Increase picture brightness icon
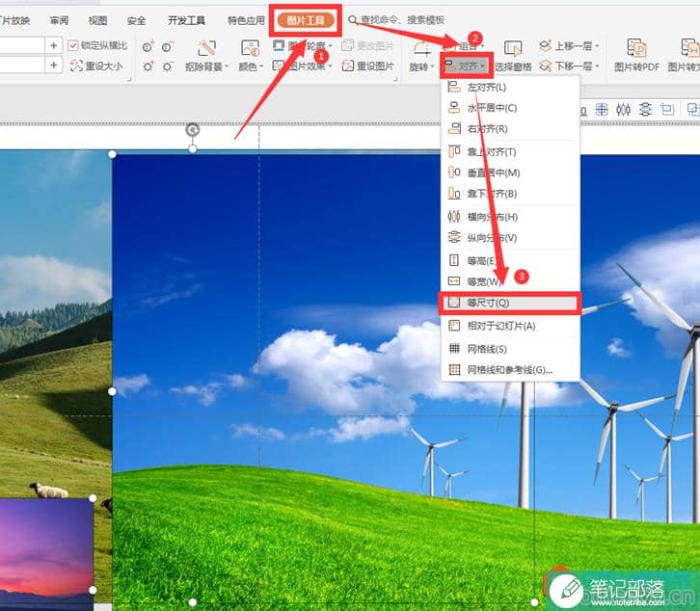 (148, 66)
